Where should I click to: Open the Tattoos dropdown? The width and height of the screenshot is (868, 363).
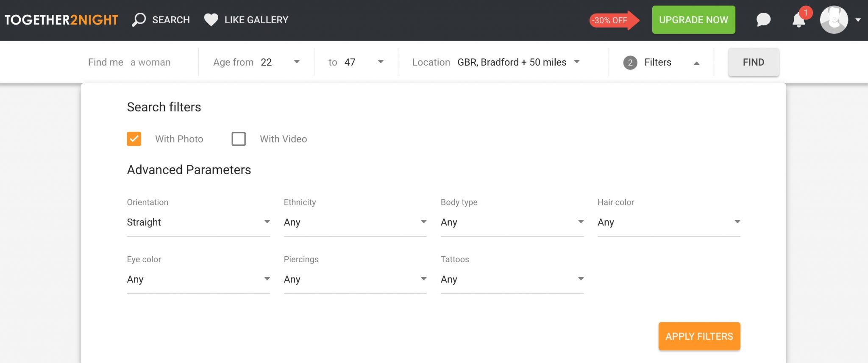tap(512, 280)
